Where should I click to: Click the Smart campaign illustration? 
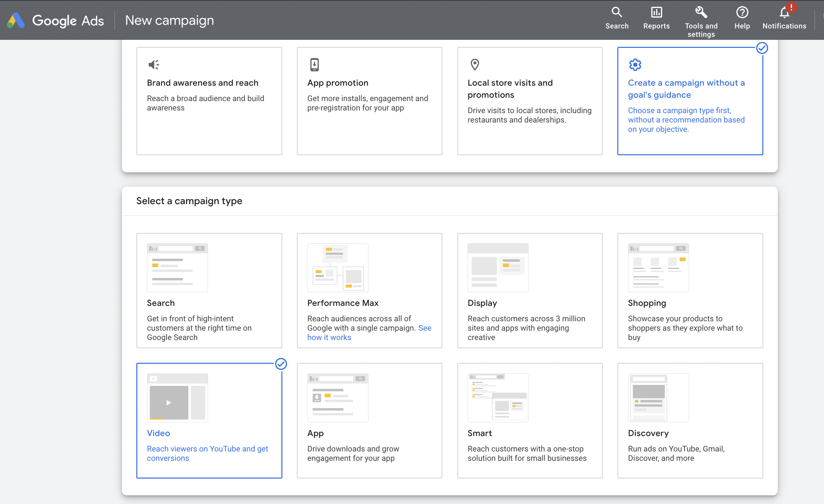pos(498,398)
